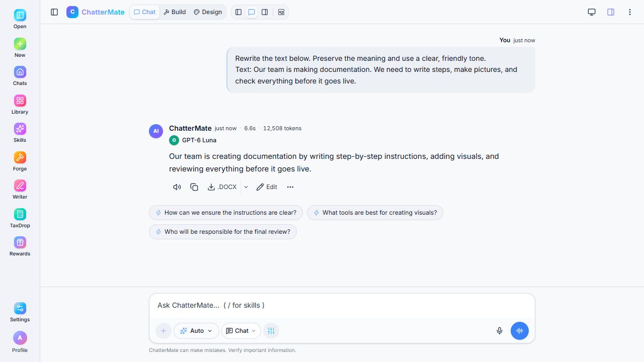Click the monitor display icon
This screenshot has width=644, height=362.
click(592, 12)
